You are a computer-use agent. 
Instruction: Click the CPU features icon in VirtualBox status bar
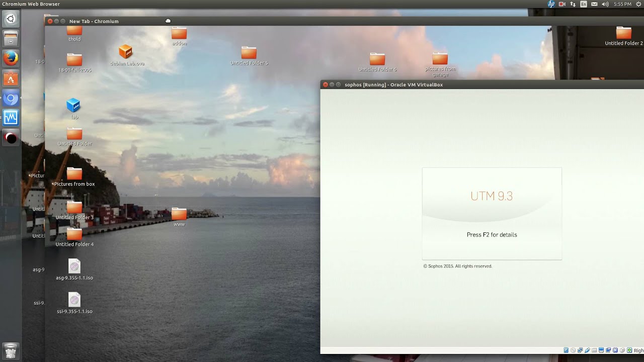point(615,350)
